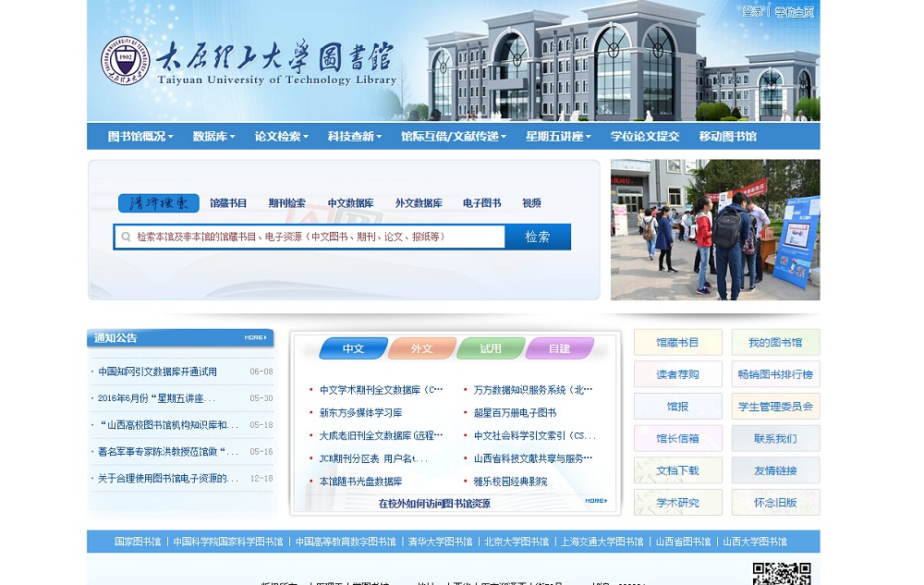924x585 pixels.
Task: Open 国家图书馆 footer link
Action: (138, 542)
